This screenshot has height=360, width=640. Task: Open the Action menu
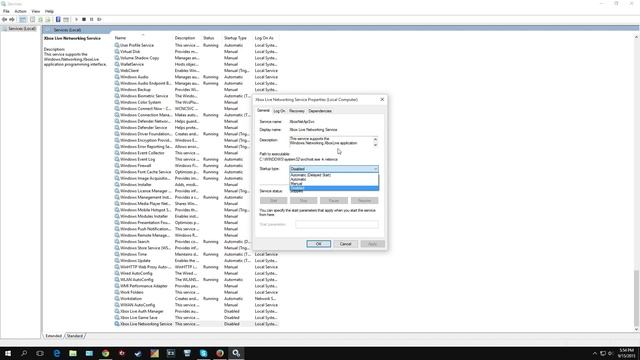(20, 11)
